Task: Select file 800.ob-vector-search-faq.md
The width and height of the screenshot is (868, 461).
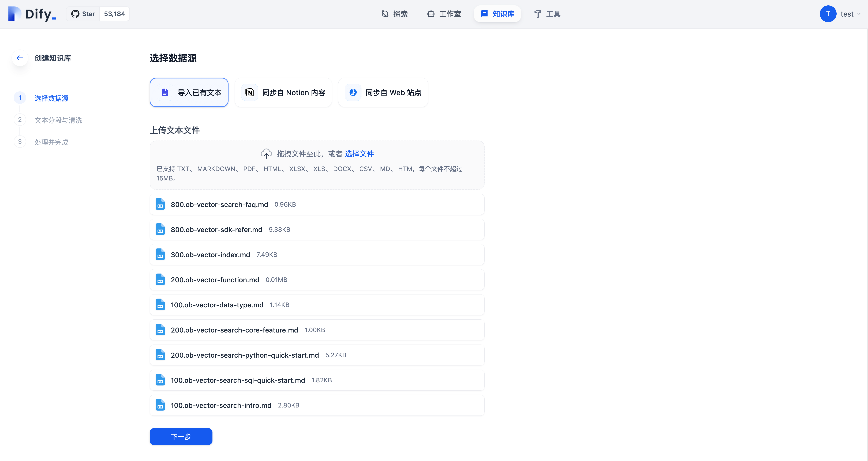Action: click(317, 204)
